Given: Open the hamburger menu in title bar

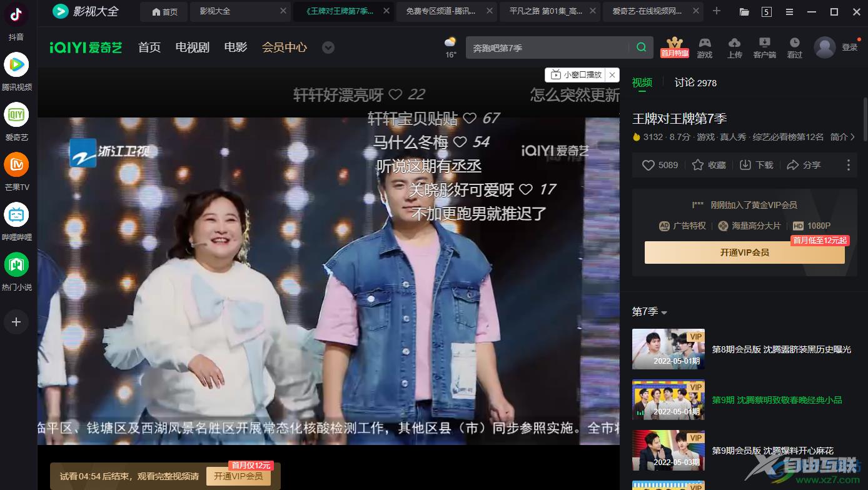Looking at the screenshot, I should click(789, 12).
